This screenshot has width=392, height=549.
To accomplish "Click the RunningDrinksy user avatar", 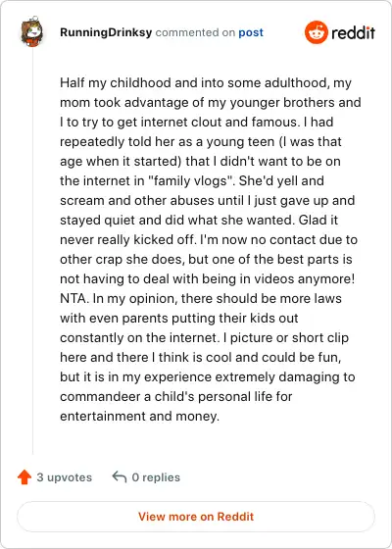I will (x=31, y=31).
